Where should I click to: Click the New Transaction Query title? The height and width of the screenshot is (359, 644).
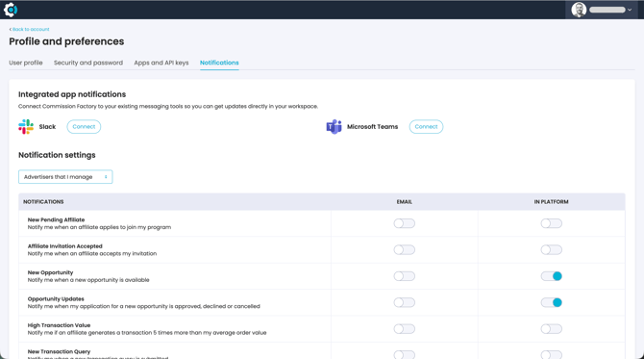[59, 351]
